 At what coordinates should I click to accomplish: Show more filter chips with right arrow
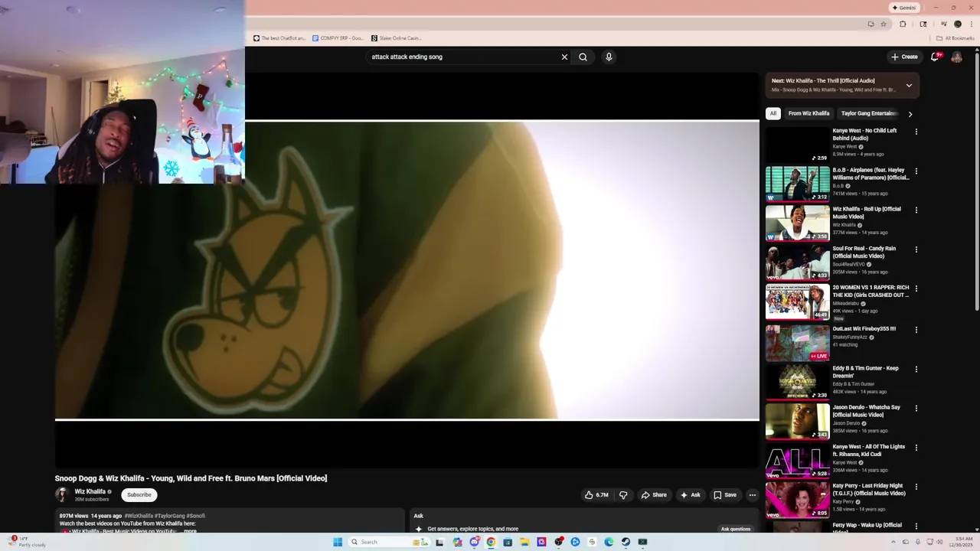tap(910, 114)
